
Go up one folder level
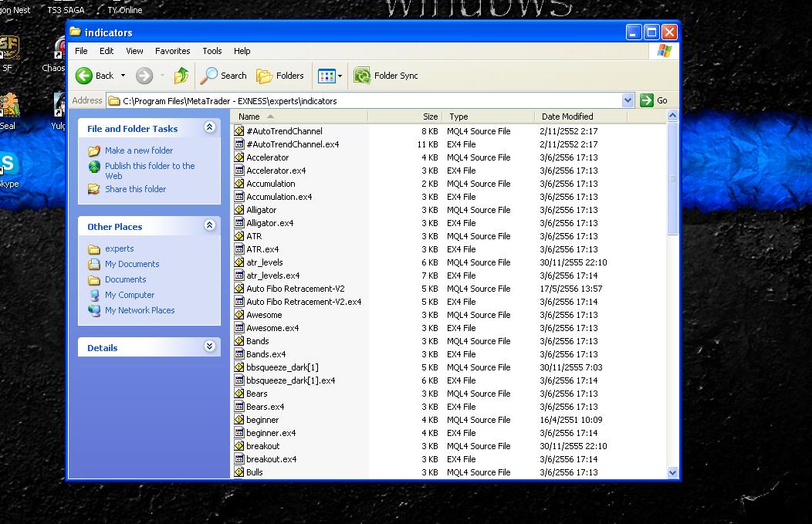(181, 76)
